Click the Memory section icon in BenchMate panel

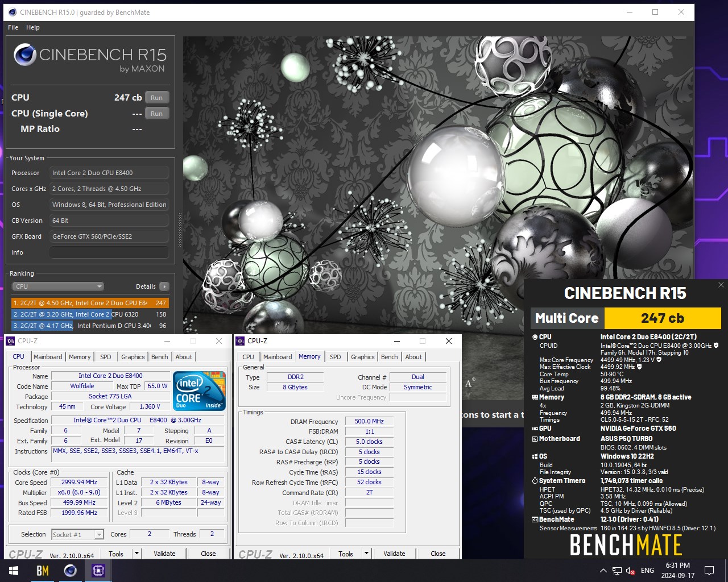click(x=535, y=397)
